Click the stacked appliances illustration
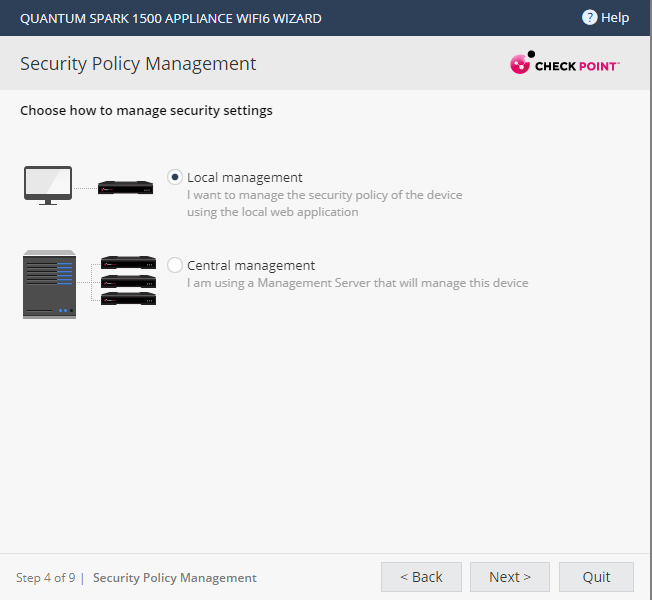The image size is (652, 600). (x=128, y=281)
